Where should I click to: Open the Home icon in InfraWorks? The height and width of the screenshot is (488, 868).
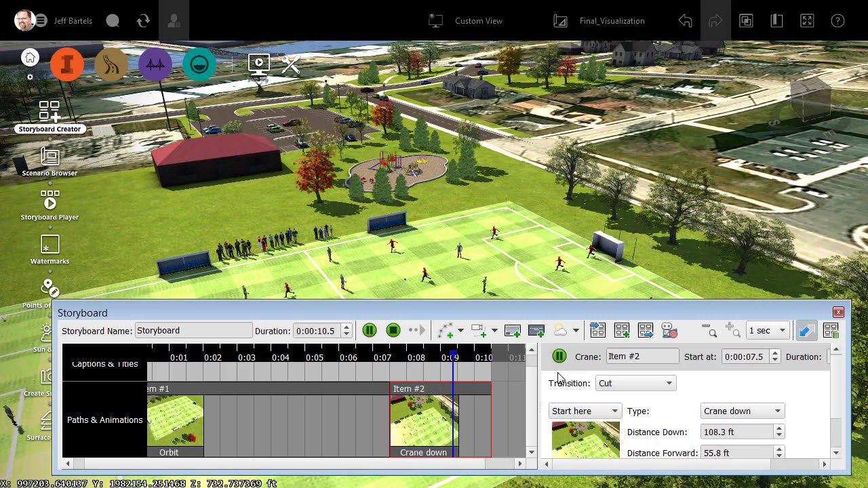click(30, 58)
